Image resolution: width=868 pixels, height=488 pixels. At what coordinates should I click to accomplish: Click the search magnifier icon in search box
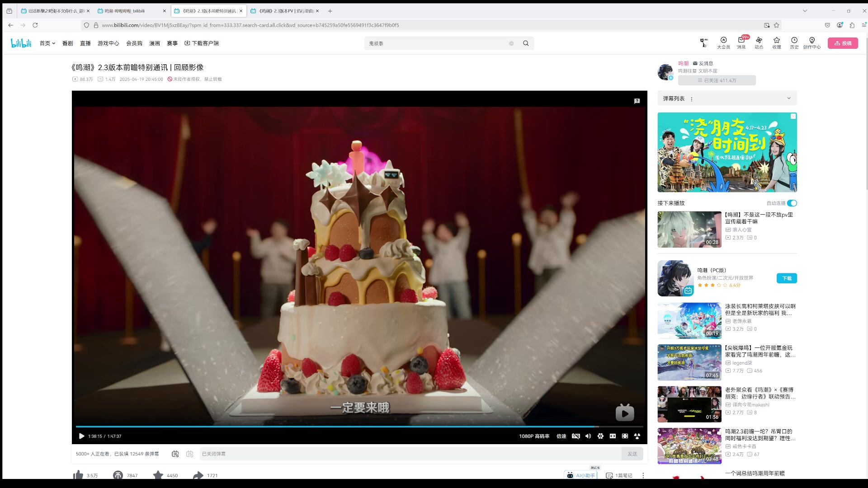click(x=526, y=43)
